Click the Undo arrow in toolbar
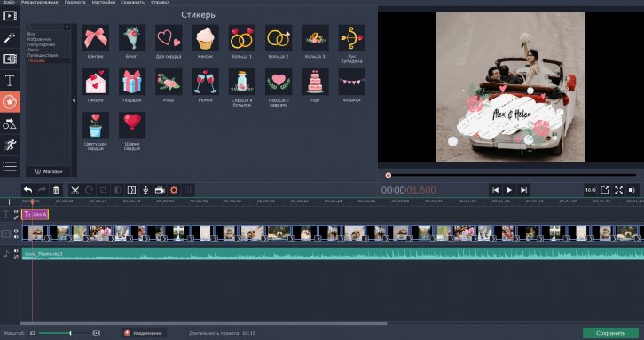644x340 pixels. (x=27, y=190)
